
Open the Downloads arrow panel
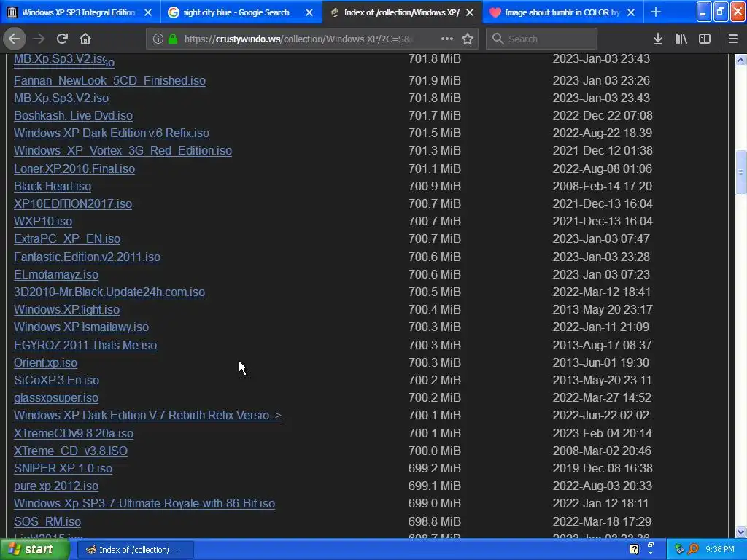(658, 39)
